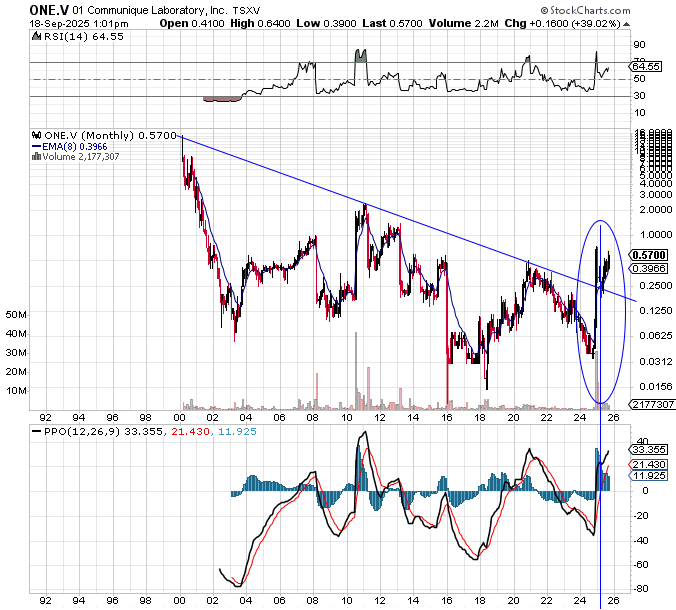Click the 0.0312 price axis label
This screenshot has height=610, width=676.
(656, 361)
